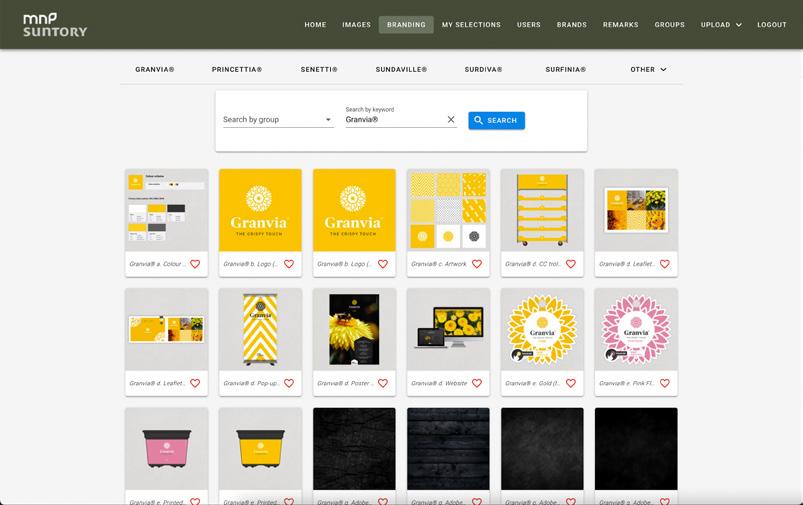The width and height of the screenshot is (803, 505).
Task: Favorite the Granvia a. Colour card heart
Action: click(195, 264)
